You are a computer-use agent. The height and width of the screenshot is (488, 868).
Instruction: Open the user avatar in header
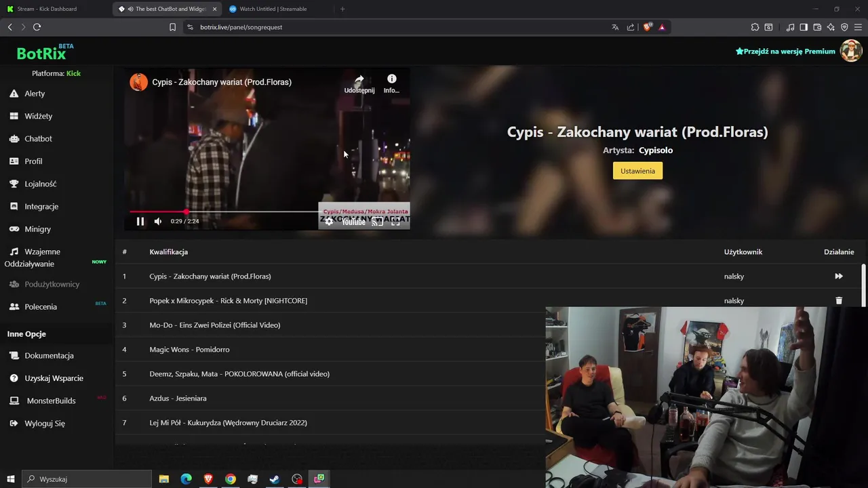(x=851, y=51)
